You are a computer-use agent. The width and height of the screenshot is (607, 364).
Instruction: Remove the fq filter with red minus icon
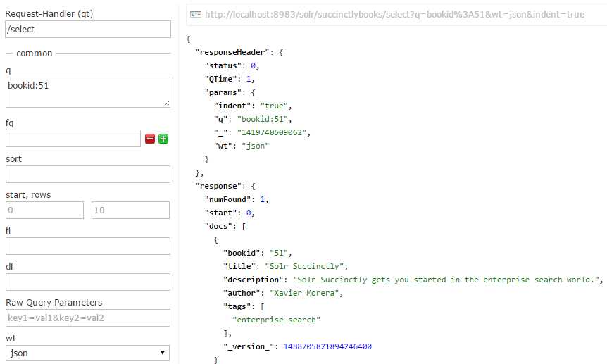[x=150, y=139]
